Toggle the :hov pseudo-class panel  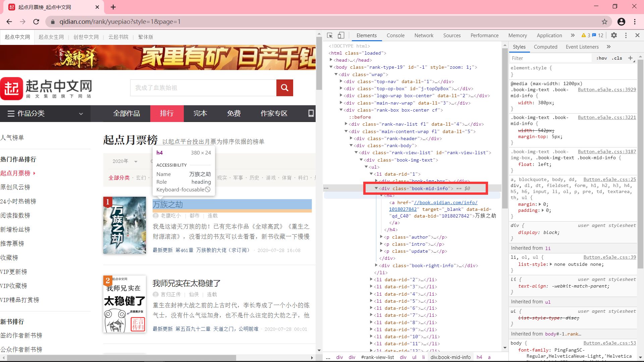(x=602, y=58)
